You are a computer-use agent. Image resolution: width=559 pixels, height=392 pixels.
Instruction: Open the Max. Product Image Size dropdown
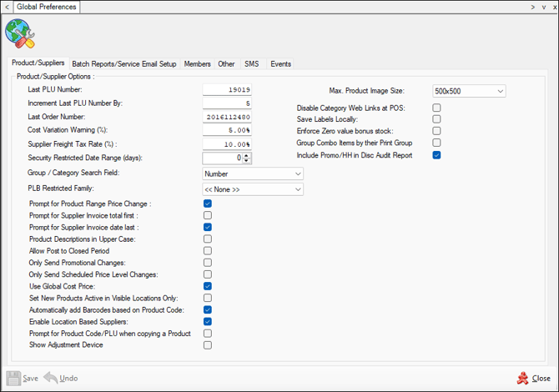tap(469, 91)
